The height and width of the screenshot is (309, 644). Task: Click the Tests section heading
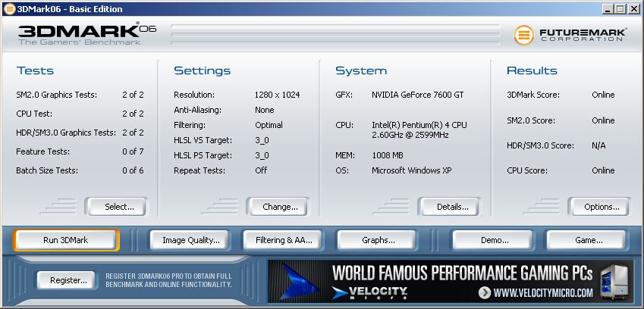36,70
